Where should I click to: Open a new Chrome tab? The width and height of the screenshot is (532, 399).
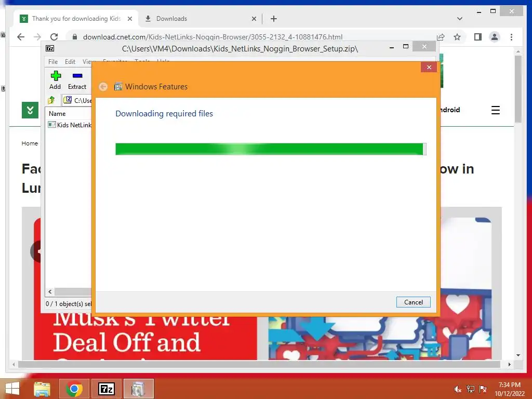point(274,19)
